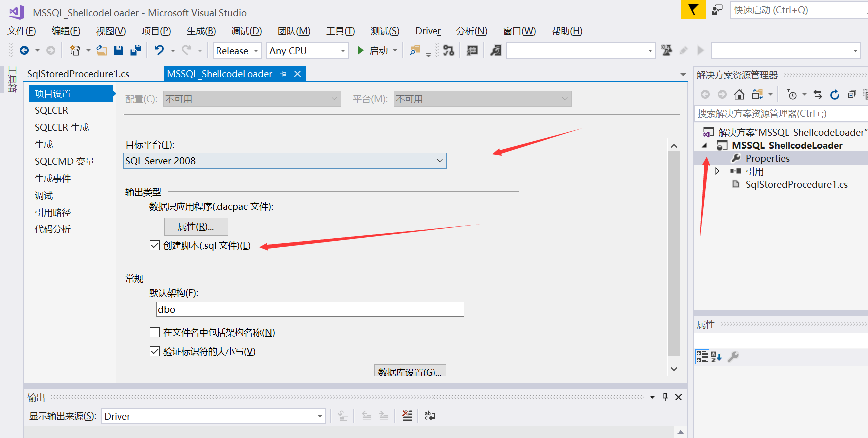Toggle word wrap in Output window
The height and width of the screenshot is (438, 868).
point(430,416)
